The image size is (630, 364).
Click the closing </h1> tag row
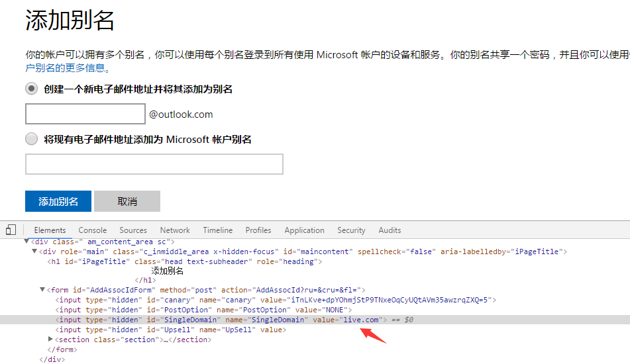pos(146,280)
